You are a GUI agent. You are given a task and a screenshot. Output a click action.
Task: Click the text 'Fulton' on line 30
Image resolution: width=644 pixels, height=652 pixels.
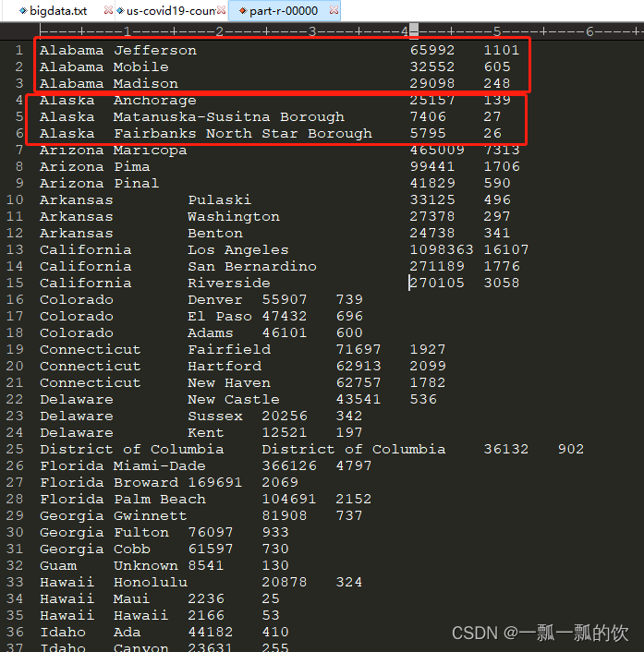point(141,533)
